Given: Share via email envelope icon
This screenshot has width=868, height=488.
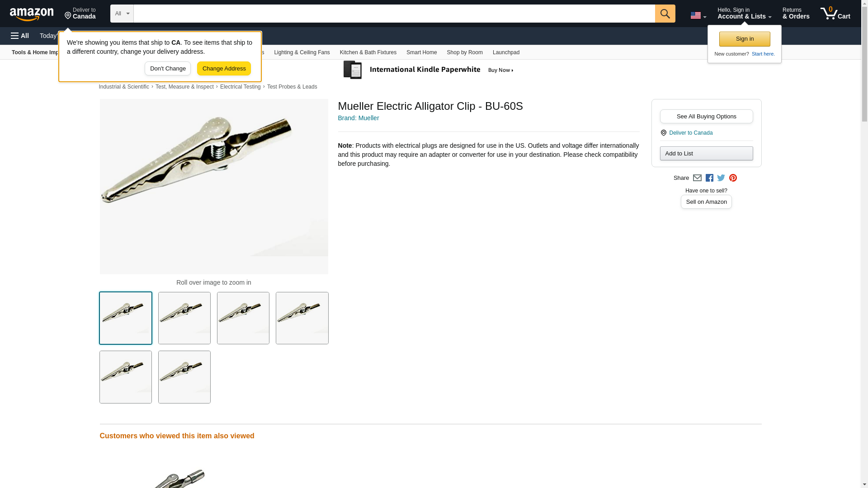Looking at the screenshot, I should click(x=697, y=178).
